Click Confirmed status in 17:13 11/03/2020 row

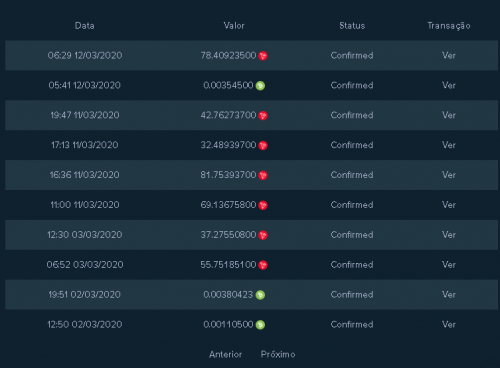[352, 145]
